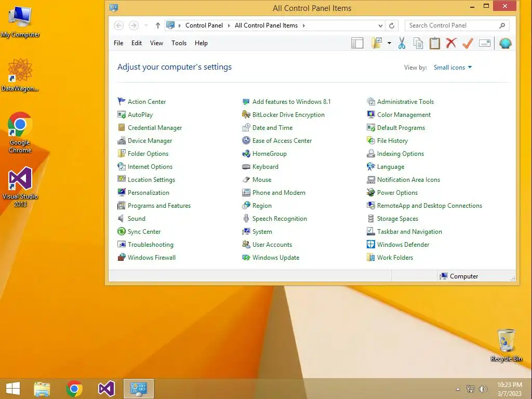Open the Storage Spaces link
Image resolution: width=532 pixels, height=399 pixels.
click(397, 219)
